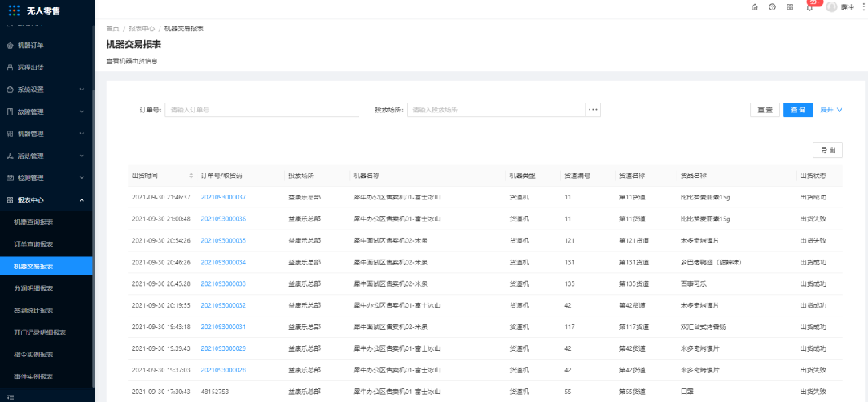Click the 机器订单 sidebar icon
This screenshot has height=403, width=868.
tap(10, 46)
